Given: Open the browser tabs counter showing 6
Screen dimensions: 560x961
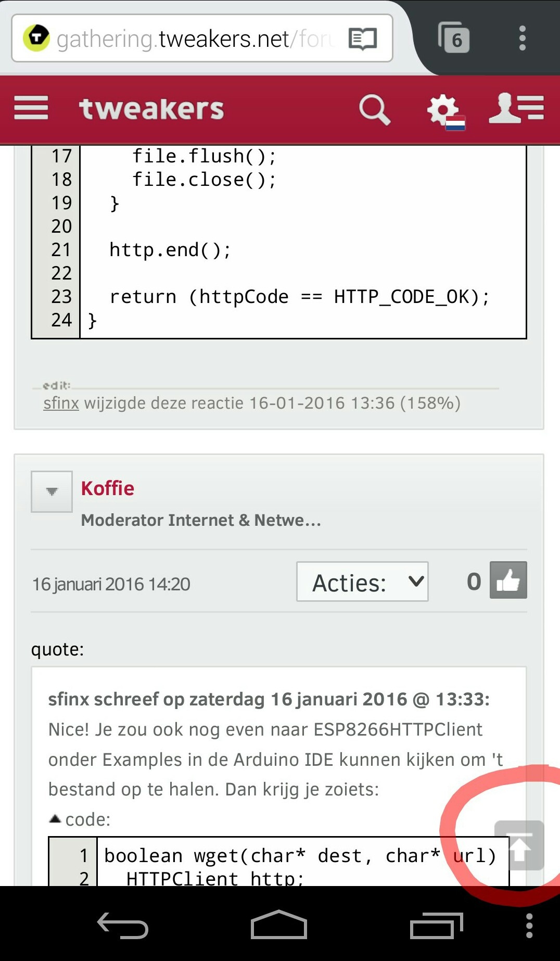Looking at the screenshot, I should pyautogui.click(x=454, y=39).
